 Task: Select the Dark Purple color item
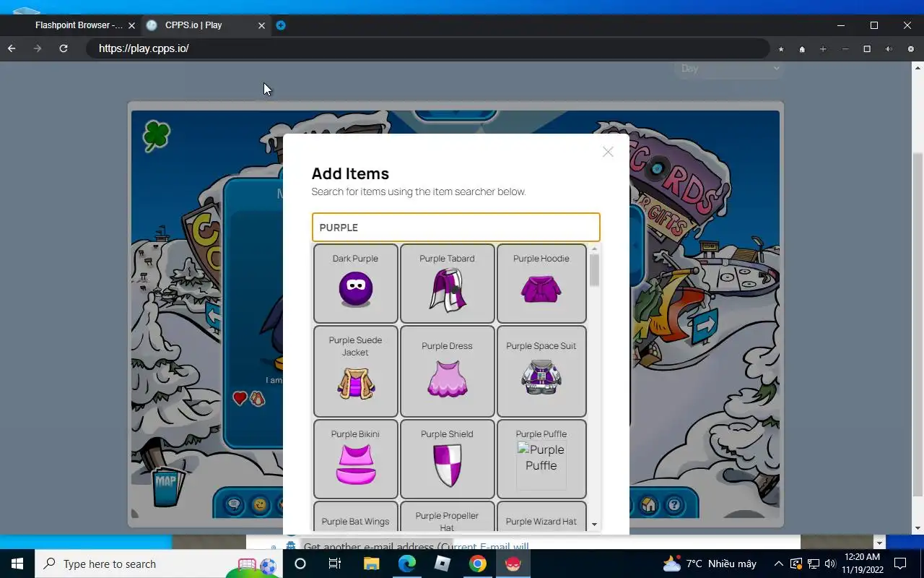click(355, 283)
